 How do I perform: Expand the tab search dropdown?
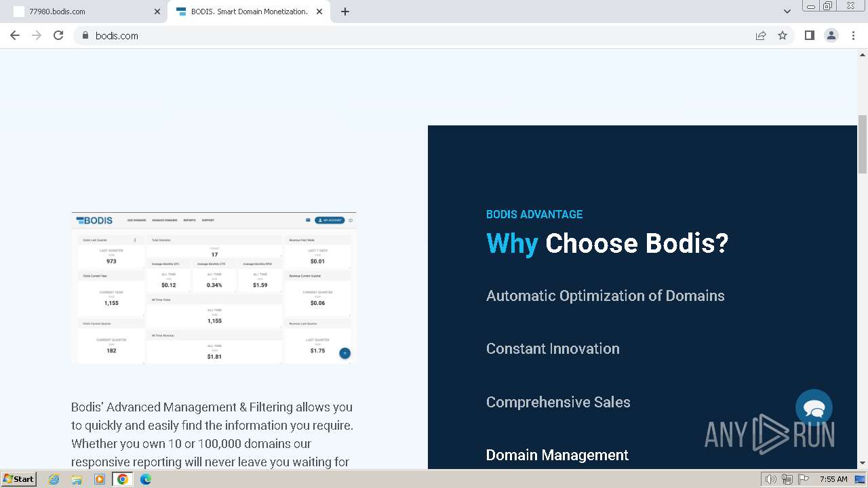[x=787, y=12]
